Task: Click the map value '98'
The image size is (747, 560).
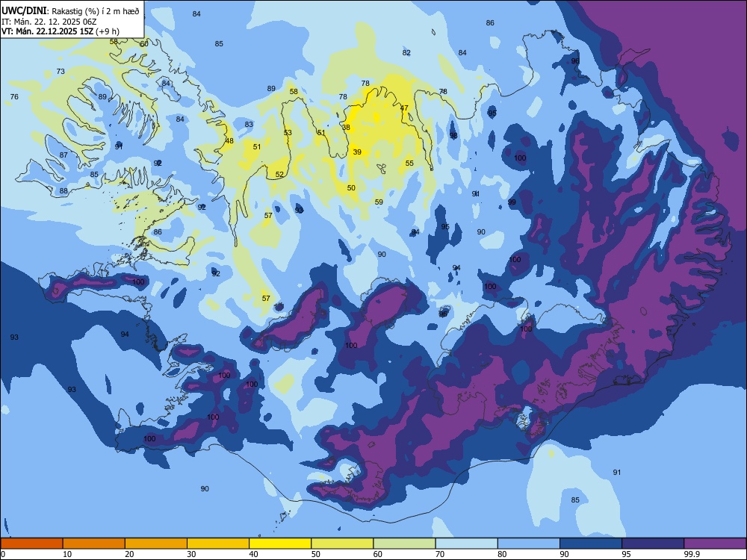Action: pos(453,136)
